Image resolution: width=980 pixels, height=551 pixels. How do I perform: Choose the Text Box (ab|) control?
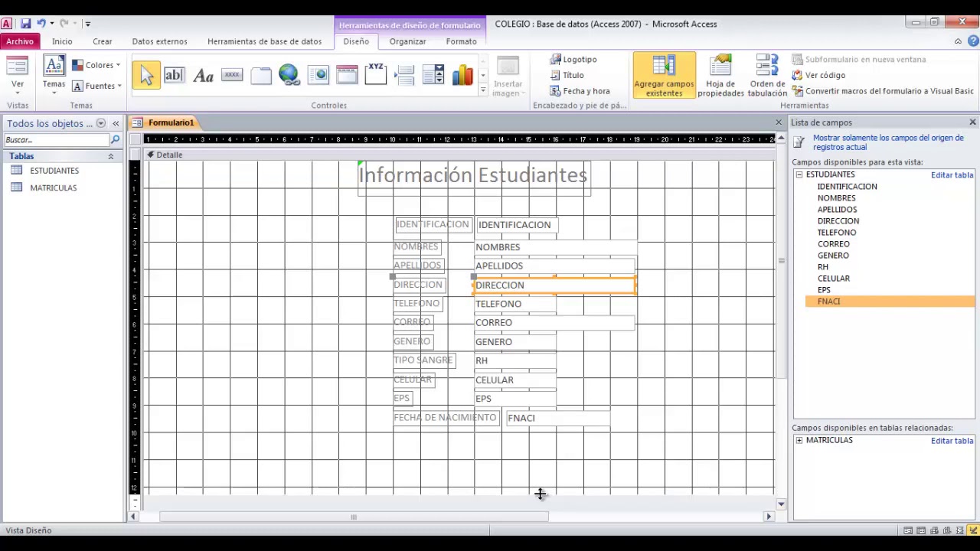(x=174, y=75)
